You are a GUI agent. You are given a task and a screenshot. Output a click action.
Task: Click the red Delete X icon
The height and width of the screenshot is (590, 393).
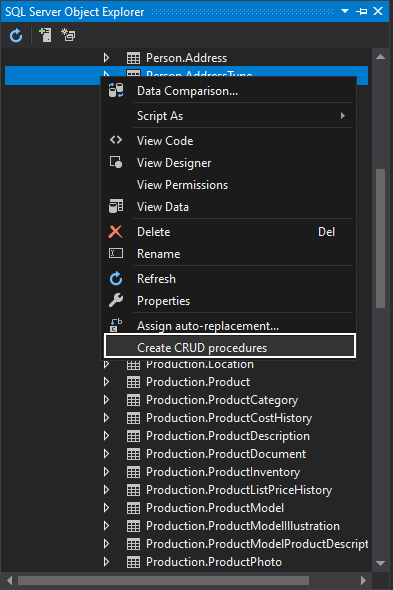[x=116, y=231]
